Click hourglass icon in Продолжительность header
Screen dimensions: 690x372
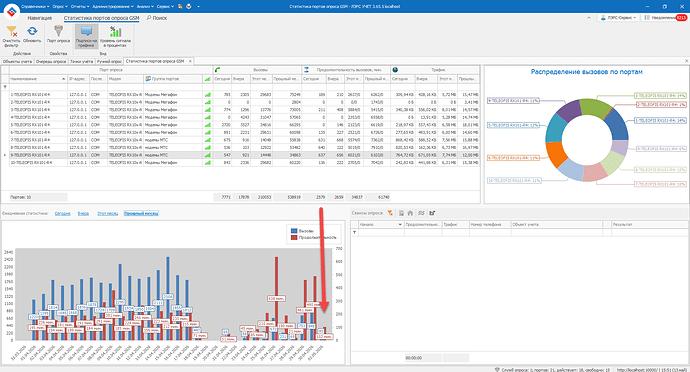click(x=306, y=70)
